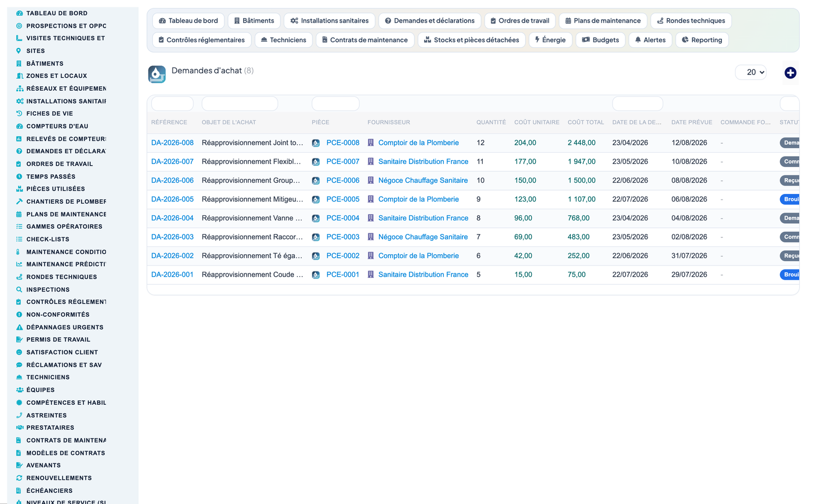Click the Dépannages urgents warning icon

[x=19, y=327]
